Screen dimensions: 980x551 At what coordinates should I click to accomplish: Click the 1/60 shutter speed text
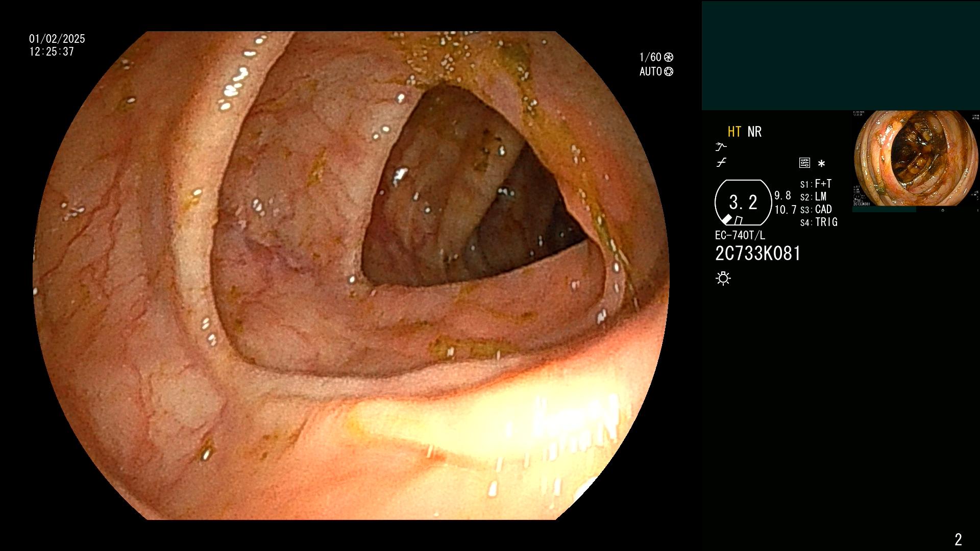(x=650, y=57)
